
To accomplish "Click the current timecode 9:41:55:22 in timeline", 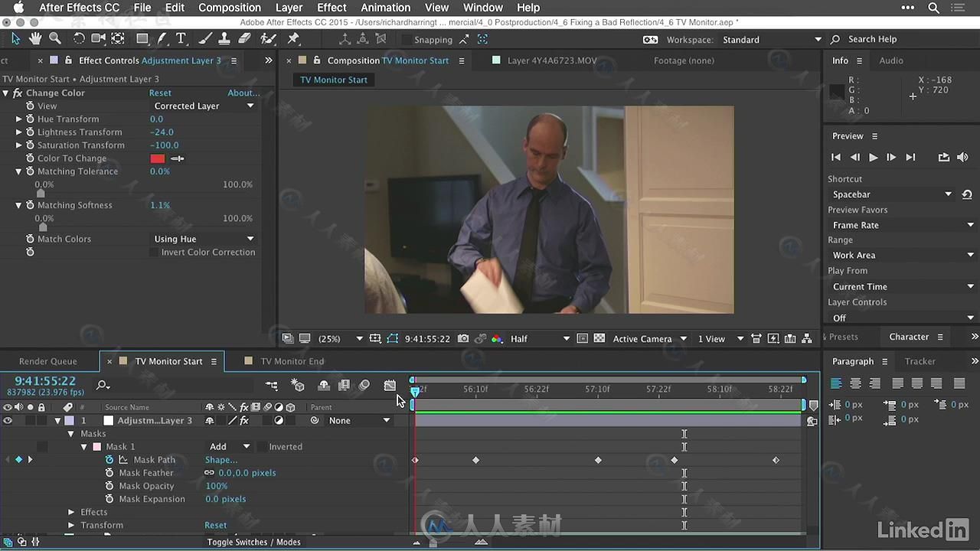I will tap(45, 381).
